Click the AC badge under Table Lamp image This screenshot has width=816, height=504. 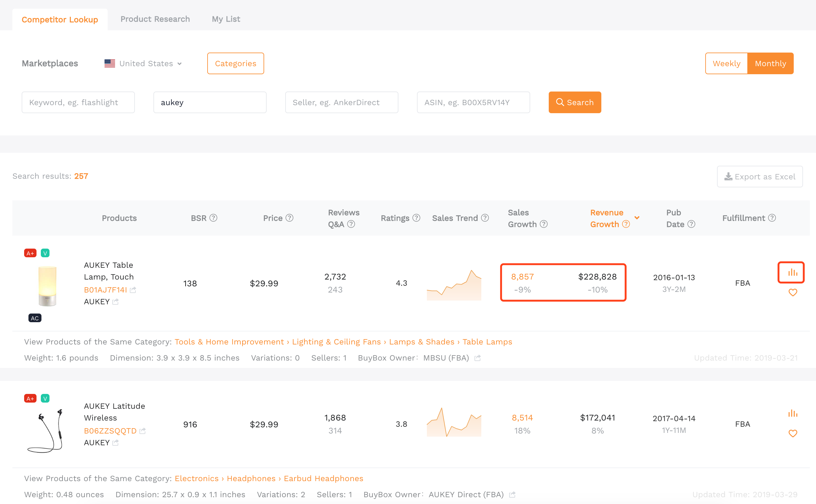(x=35, y=318)
